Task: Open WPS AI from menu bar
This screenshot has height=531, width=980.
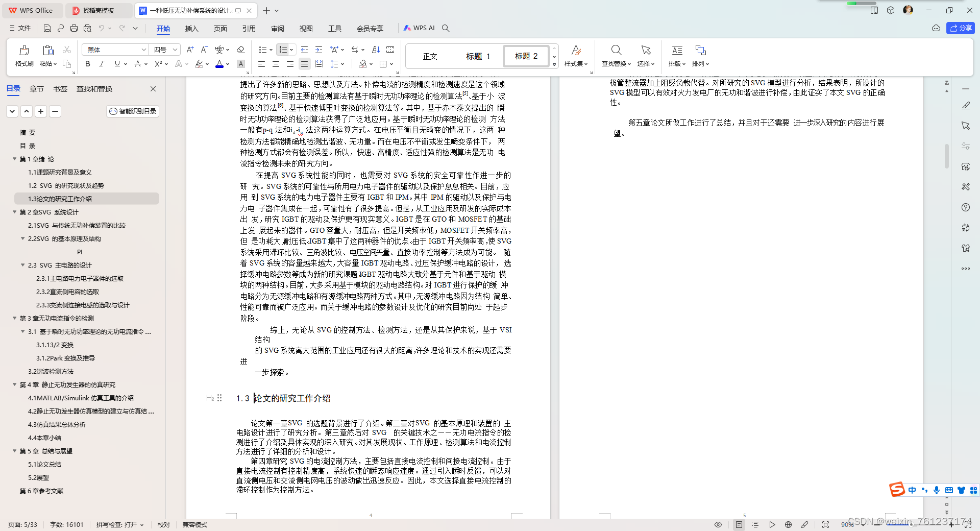Action: tap(419, 28)
